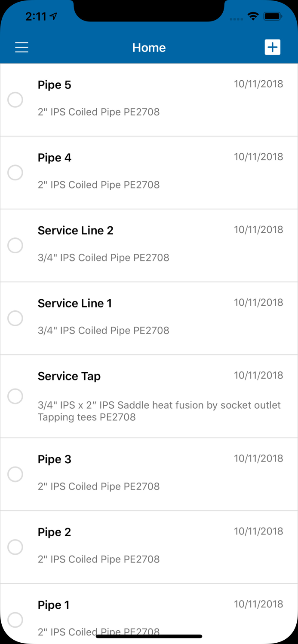Open the hamburger menu
This screenshot has width=298, height=644.
[x=22, y=47]
